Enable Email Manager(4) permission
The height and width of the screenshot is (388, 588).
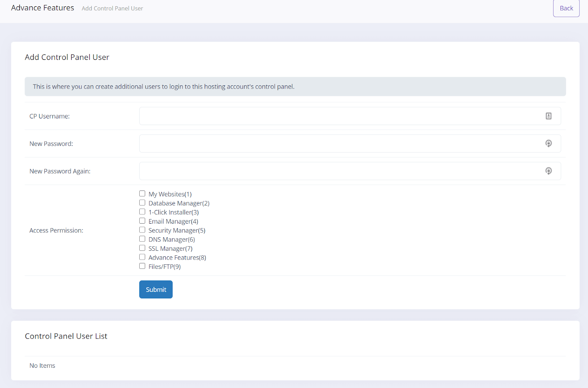142,221
